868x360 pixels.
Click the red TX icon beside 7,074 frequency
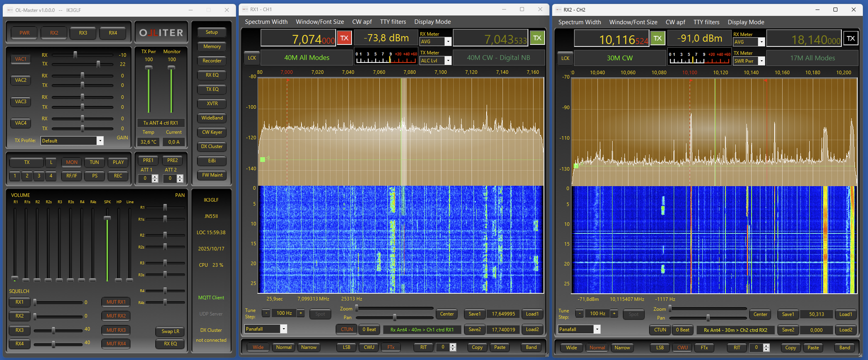pyautogui.click(x=344, y=39)
